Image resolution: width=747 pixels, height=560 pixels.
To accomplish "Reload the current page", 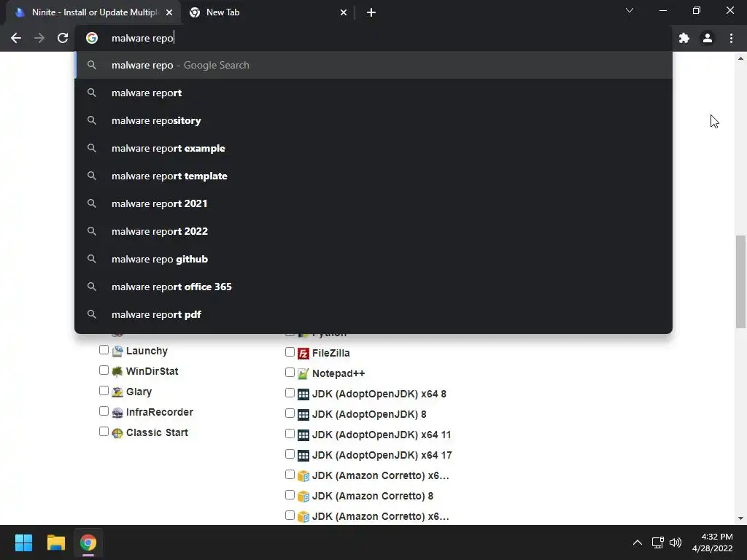I will tap(63, 38).
